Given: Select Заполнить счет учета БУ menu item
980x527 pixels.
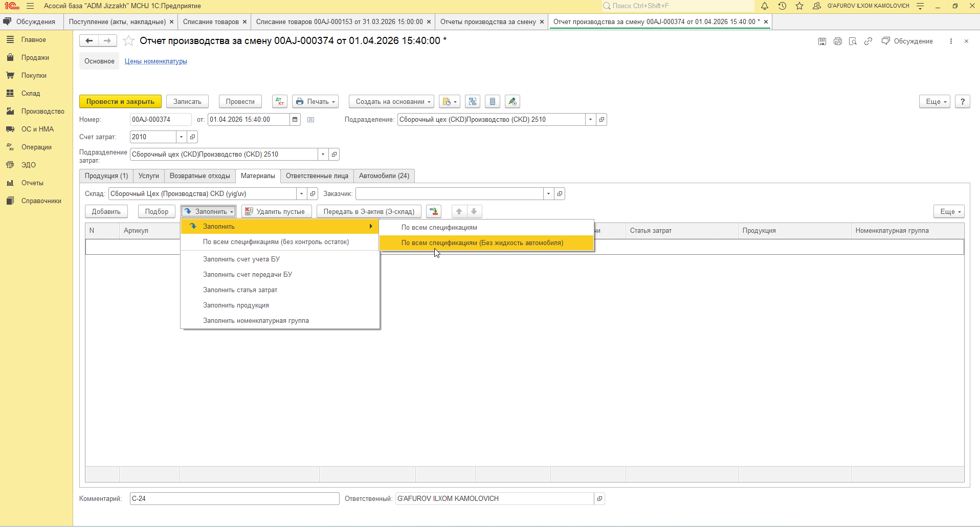Looking at the screenshot, I should (x=280, y=259).
